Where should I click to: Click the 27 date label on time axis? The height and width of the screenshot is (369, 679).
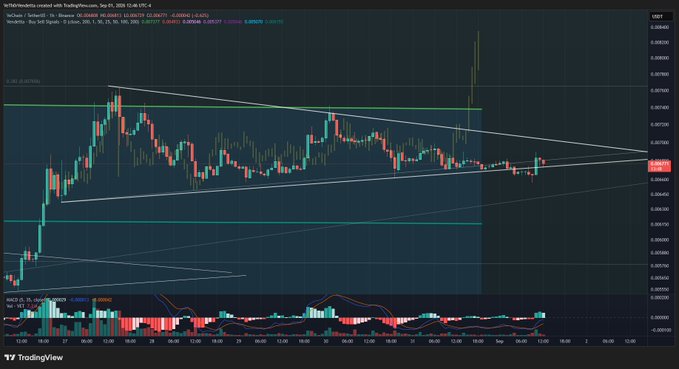click(65, 341)
